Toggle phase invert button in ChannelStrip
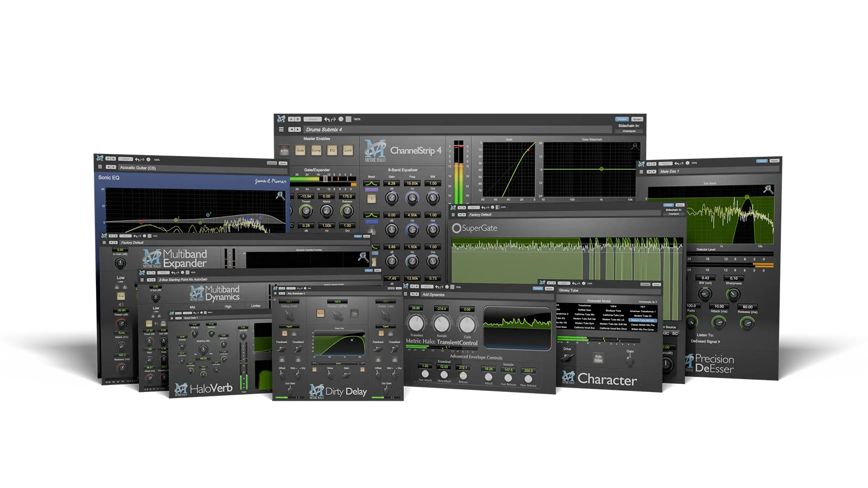 click(284, 150)
